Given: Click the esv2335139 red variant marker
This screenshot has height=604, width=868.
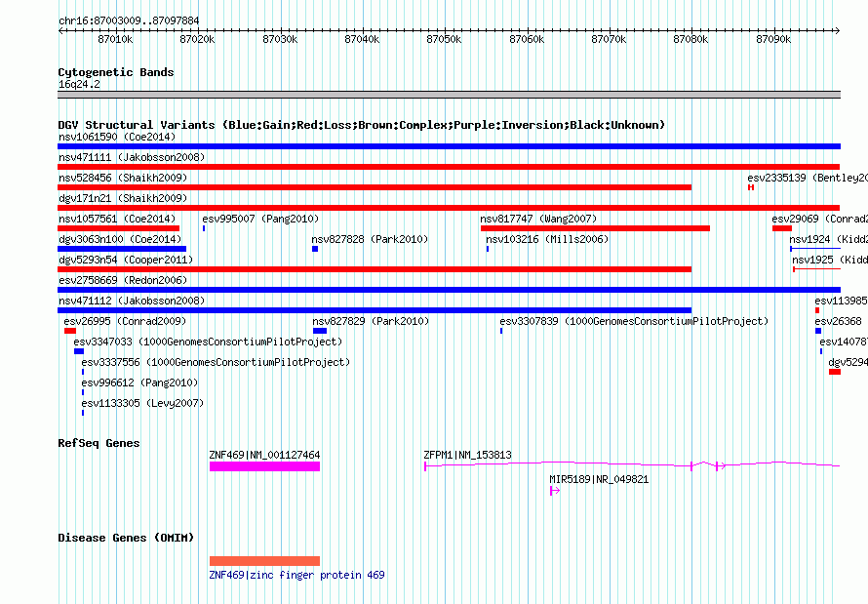Looking at the screenshot, I should click(751, 187).
